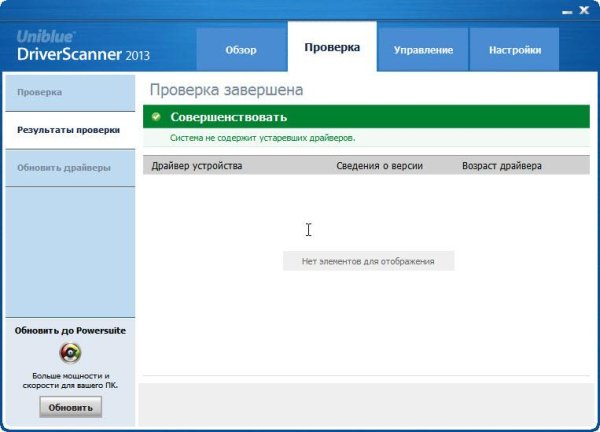Image resolution: width=600 pixels, height=432 pixels.
Task: Sort by Драйвер устройства column header
Action: pyautogui.click(x=197, y=166)
